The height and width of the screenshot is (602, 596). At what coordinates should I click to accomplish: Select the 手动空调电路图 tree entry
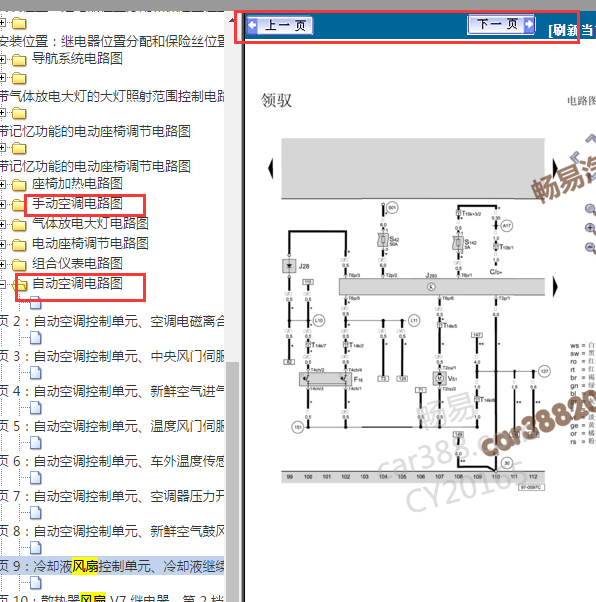coord(77,203)
